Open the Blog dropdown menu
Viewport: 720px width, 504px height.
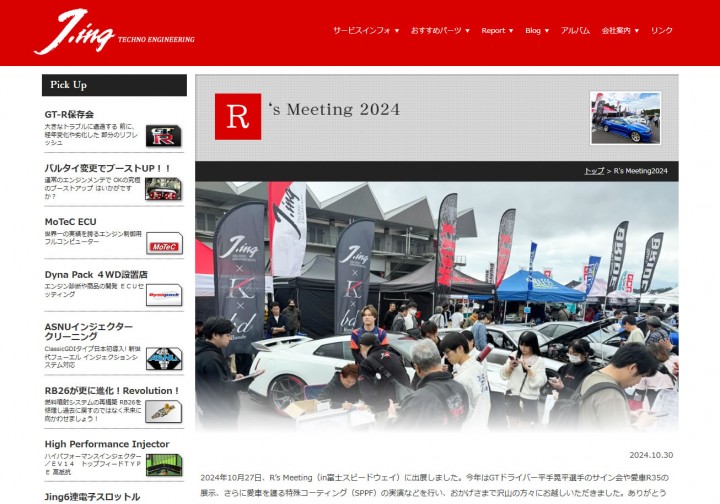(537, 31)
